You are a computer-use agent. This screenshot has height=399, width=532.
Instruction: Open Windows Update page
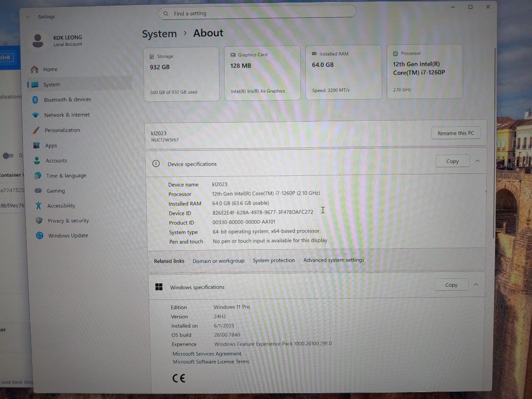(83, 235)
